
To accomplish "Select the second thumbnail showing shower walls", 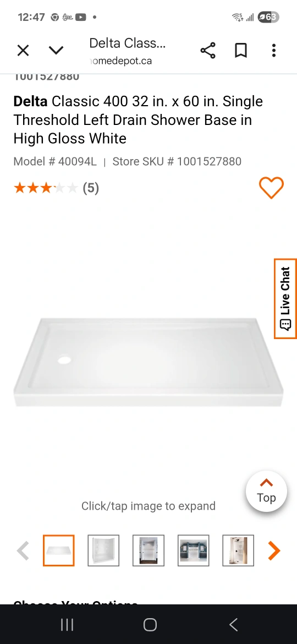I will pos(103,550).
